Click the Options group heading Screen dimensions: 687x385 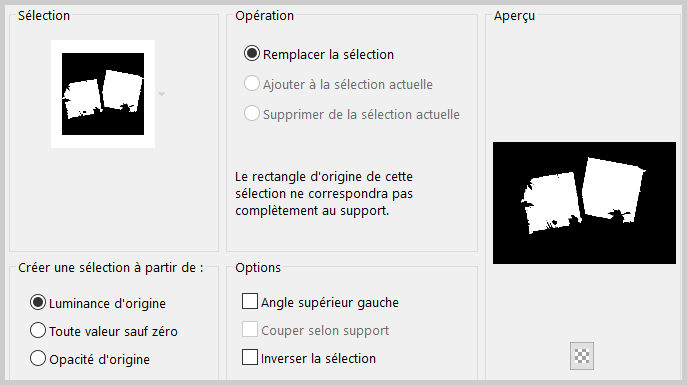[x=258, y=268]
